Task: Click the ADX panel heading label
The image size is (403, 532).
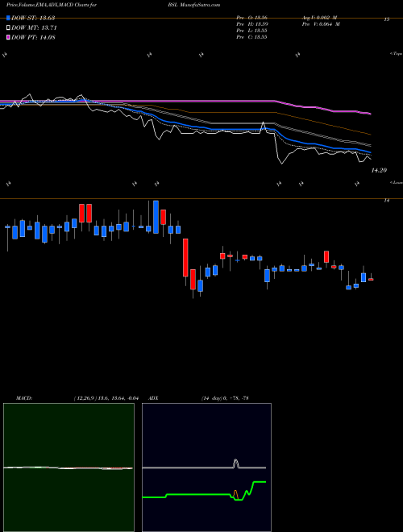Action: coord(154,398)
